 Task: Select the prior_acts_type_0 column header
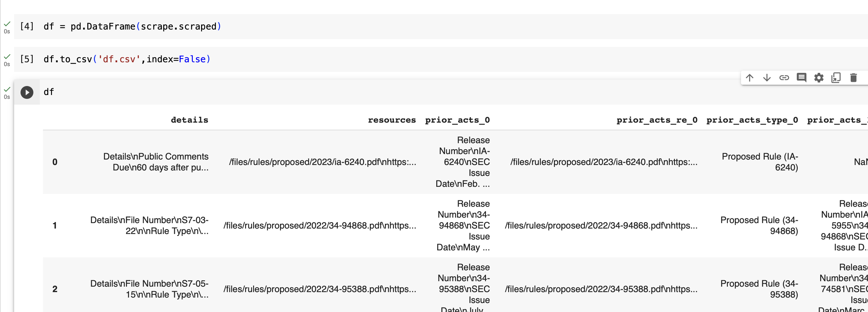(x=752, y=120)
